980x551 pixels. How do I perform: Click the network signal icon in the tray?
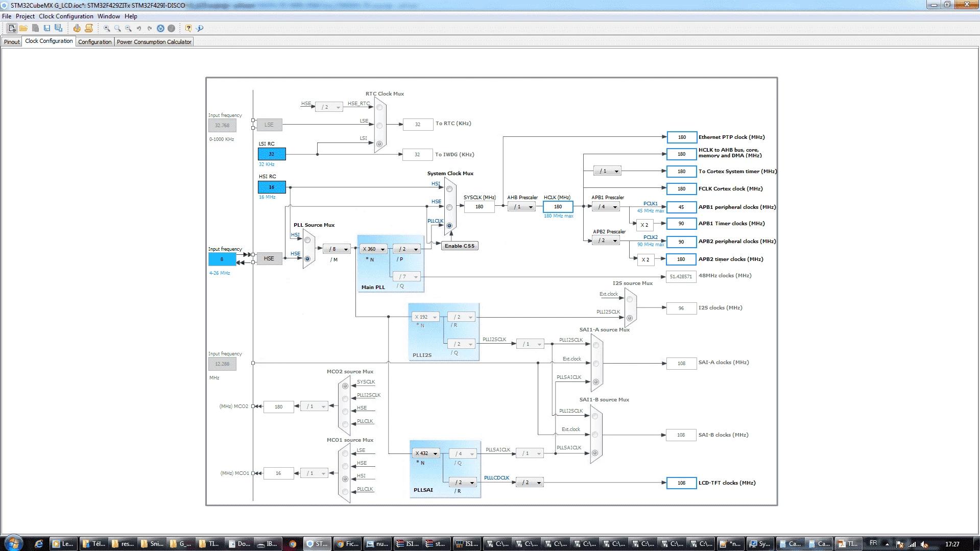pos(912,544)
